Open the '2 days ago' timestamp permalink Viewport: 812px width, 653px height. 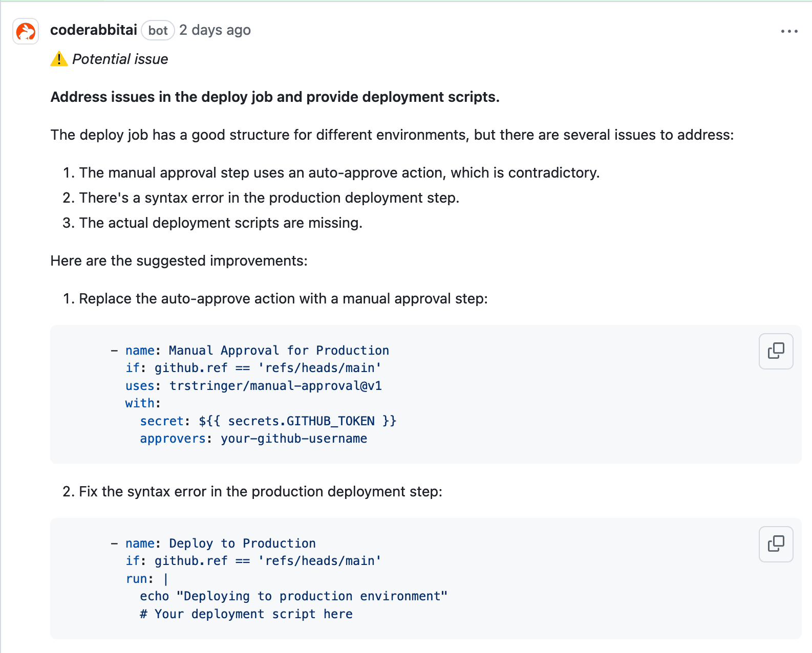pos(215,30)
